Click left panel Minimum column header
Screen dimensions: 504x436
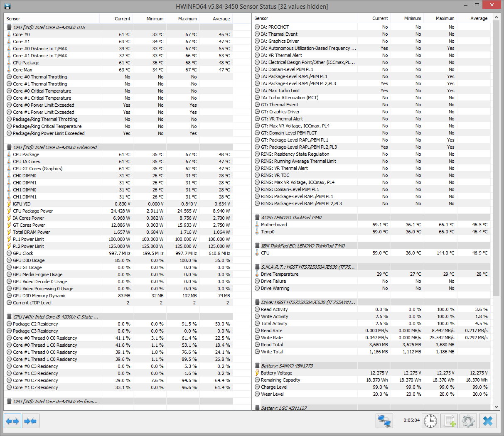pyautogui.click(x=150, y=19)
